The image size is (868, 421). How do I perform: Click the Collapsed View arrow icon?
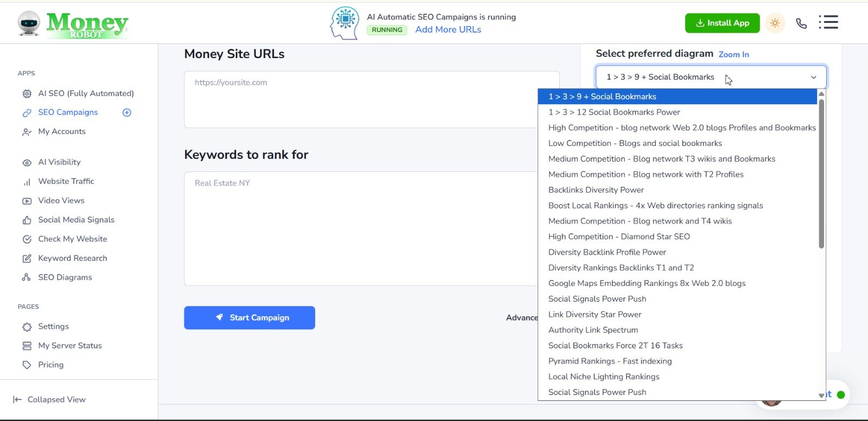17,400
